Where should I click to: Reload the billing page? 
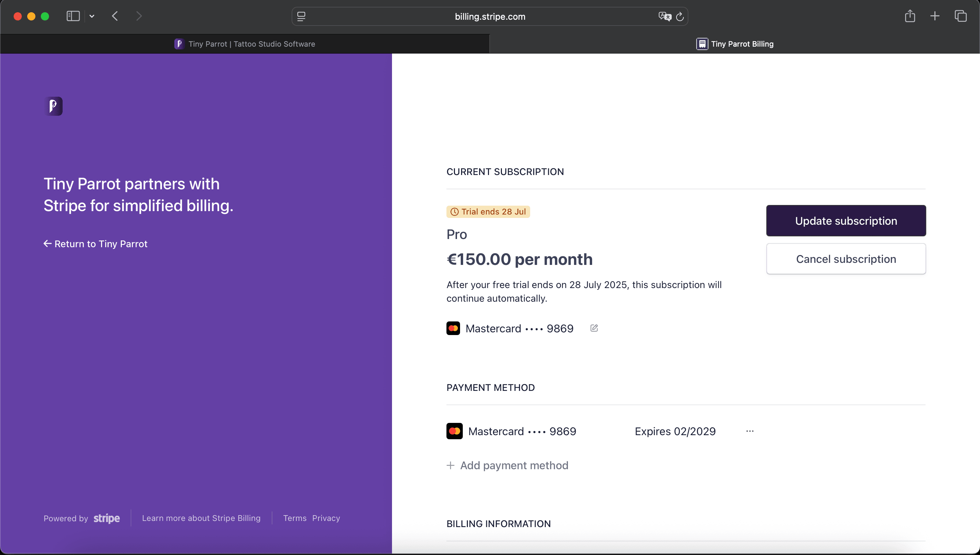(x=680, y=17)
